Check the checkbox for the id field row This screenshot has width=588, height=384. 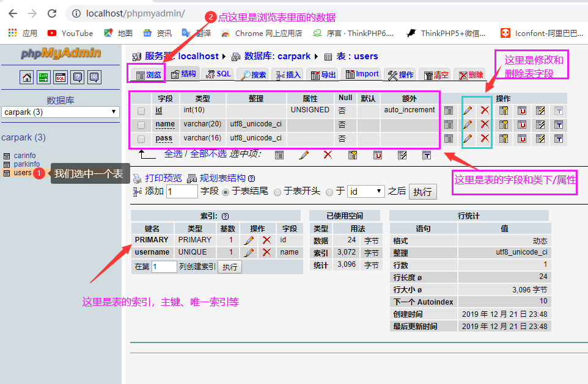pos(141,110)
